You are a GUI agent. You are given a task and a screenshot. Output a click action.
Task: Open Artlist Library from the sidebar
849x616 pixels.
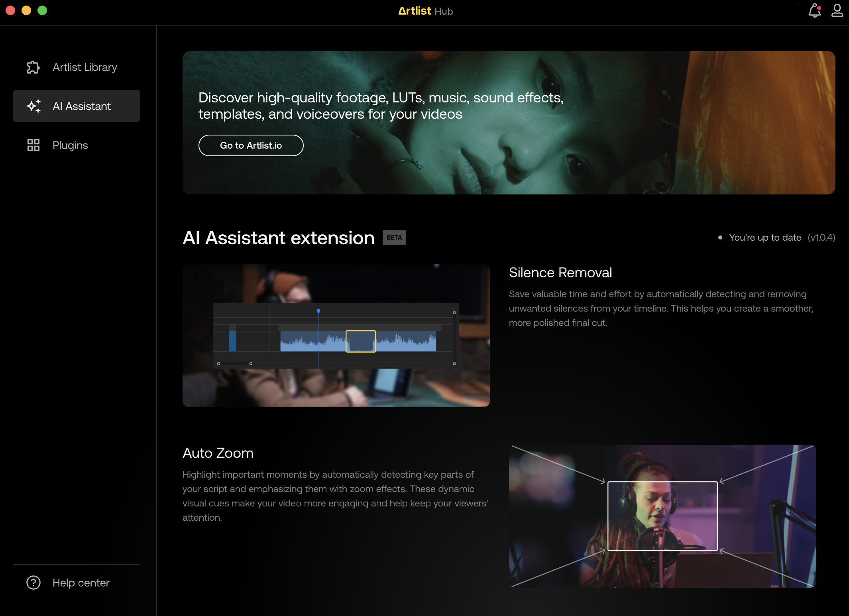pyautogui.click(x=77, y=67)
